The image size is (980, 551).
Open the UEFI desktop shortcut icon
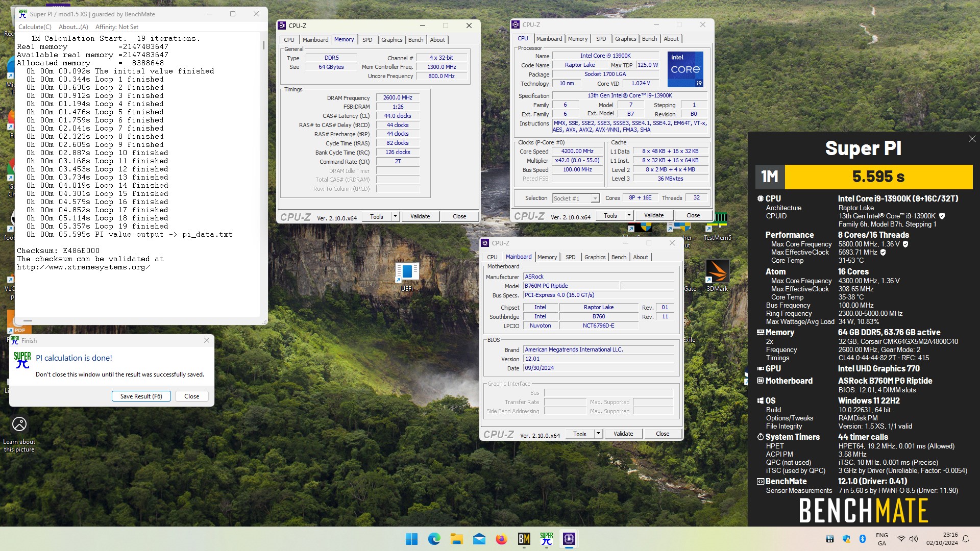tap(407, 272)
